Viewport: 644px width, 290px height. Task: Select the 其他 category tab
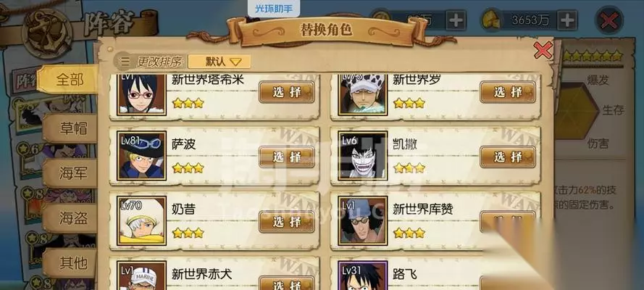point(71,262)
